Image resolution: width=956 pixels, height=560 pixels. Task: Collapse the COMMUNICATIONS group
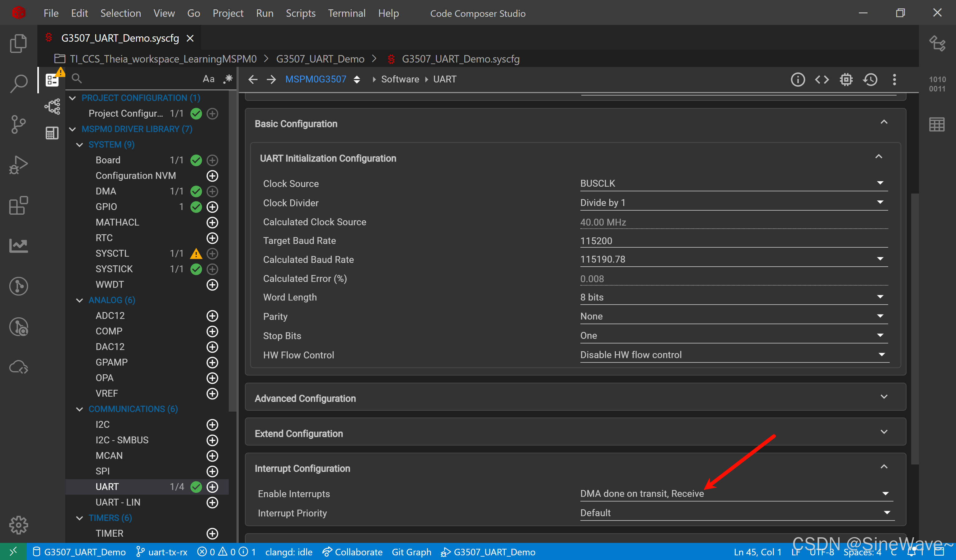79,409
